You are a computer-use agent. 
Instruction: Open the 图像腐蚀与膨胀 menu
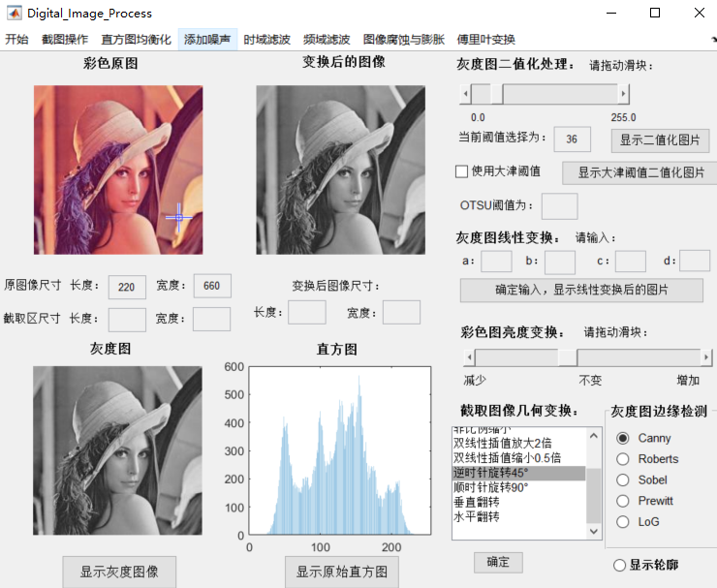[404, 40]
